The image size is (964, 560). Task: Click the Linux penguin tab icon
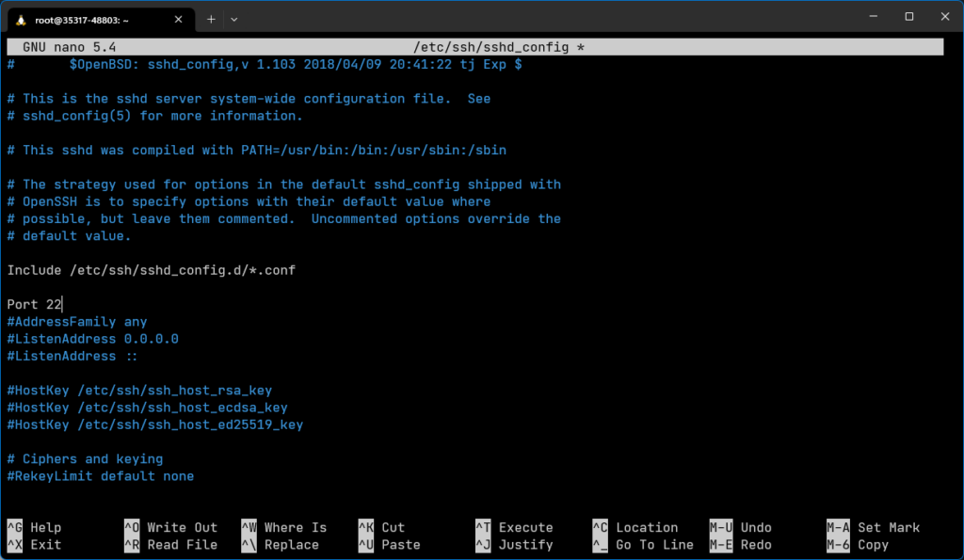21,21
